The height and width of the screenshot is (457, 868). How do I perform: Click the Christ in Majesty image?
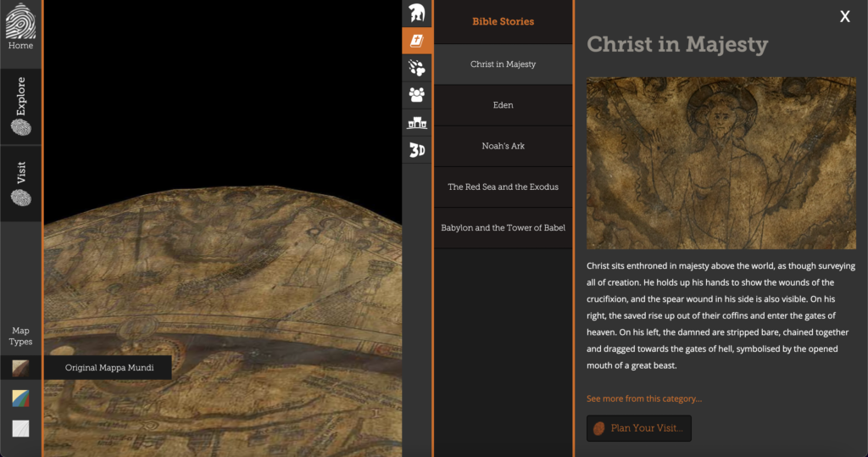point(721,163)
